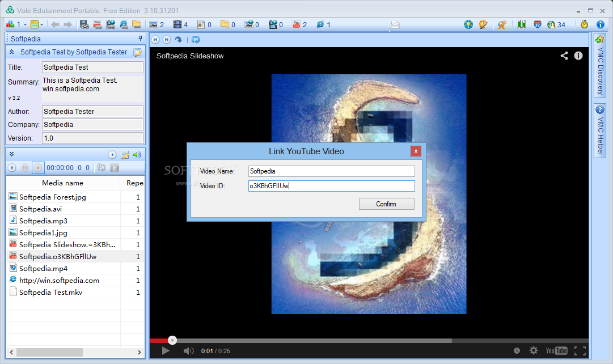Image resolution: width=613 pixels, height=364 pixels.
Task: Select the online images count item
Action: [252, 24]
